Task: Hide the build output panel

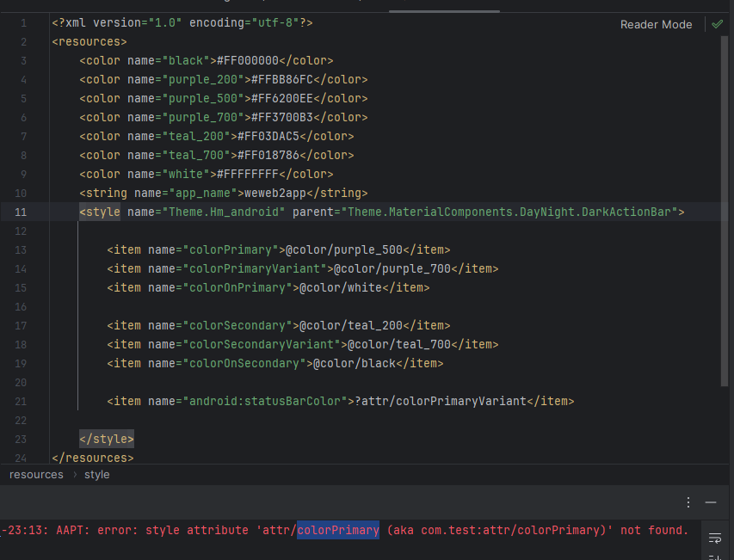Action: tap(711, 502)
